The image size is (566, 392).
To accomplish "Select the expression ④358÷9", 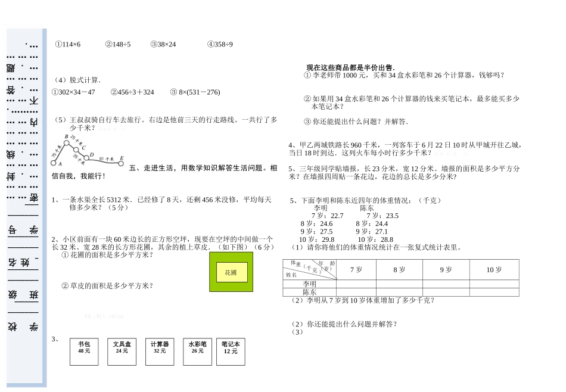I will 220,45.
